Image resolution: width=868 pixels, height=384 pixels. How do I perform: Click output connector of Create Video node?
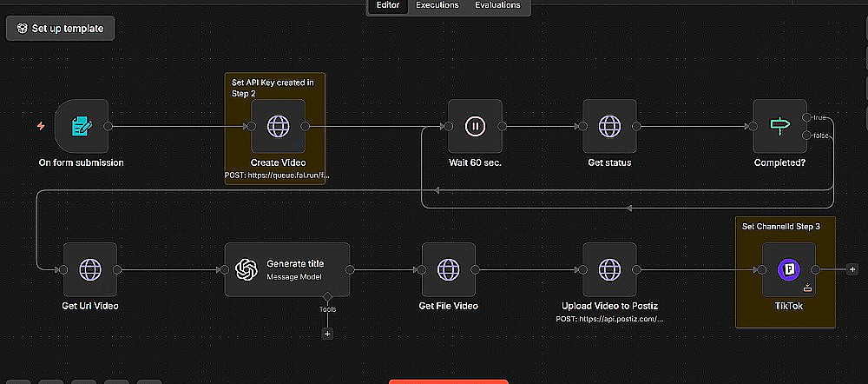coord(305,126)
